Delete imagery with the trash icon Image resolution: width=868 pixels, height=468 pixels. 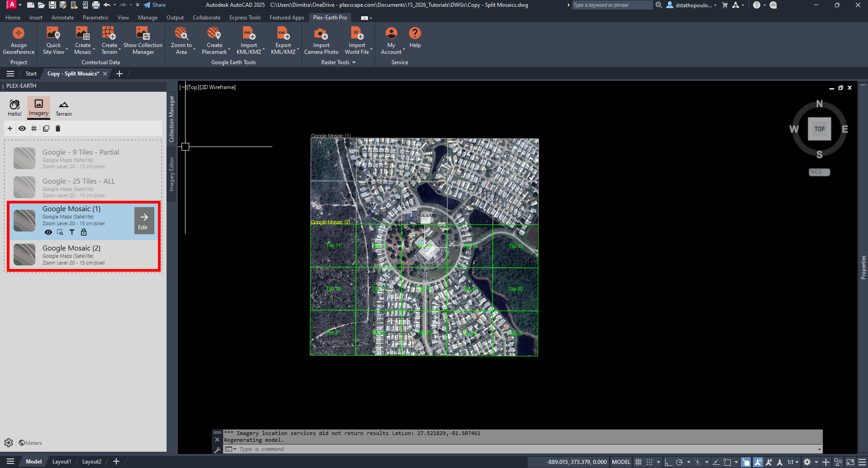pos(58,128)
